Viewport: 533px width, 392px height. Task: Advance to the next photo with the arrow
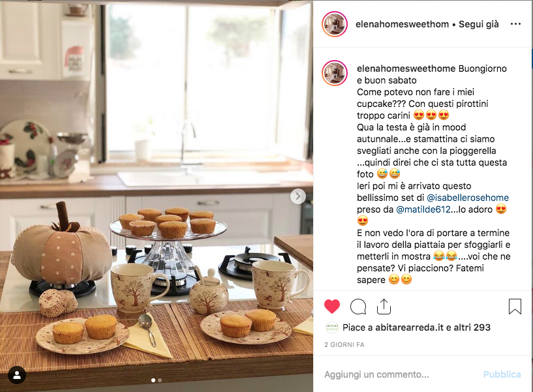point(298,196)
